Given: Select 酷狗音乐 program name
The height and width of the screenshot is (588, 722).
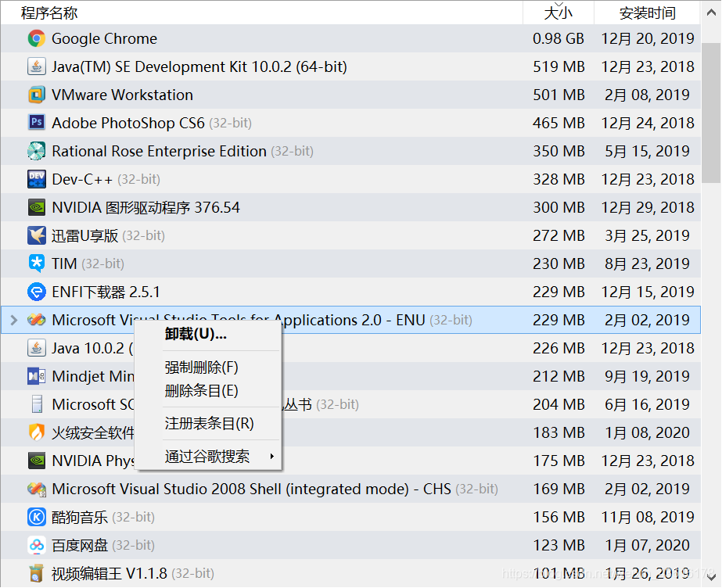Looking at the screenshot, I should click(80, 517).
